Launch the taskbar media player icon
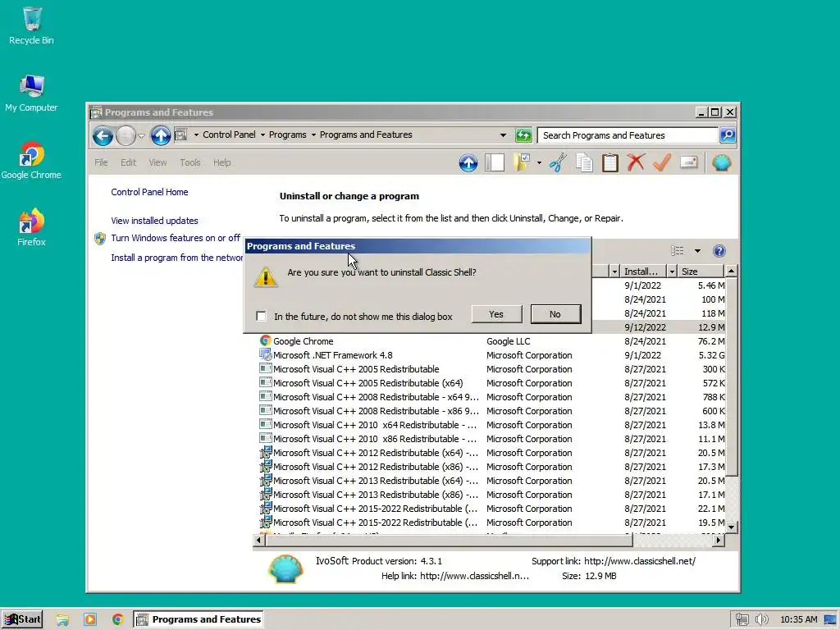 90,620
